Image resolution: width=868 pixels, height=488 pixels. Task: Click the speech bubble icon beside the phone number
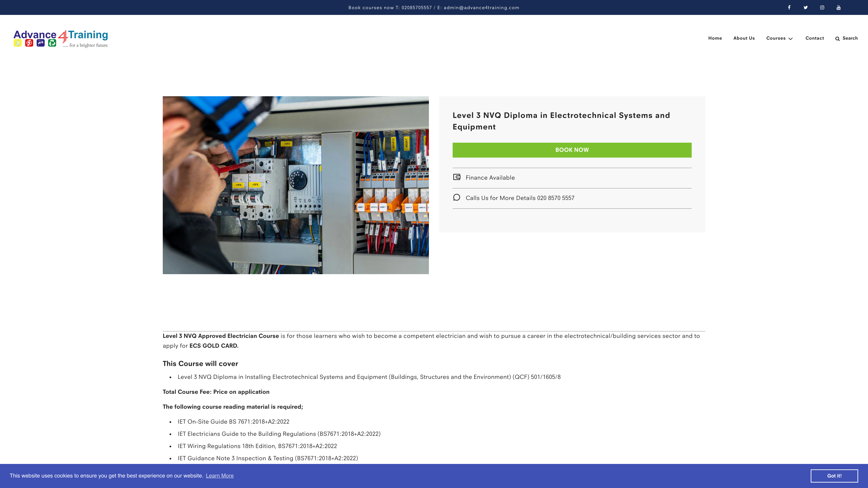point(457,198)
